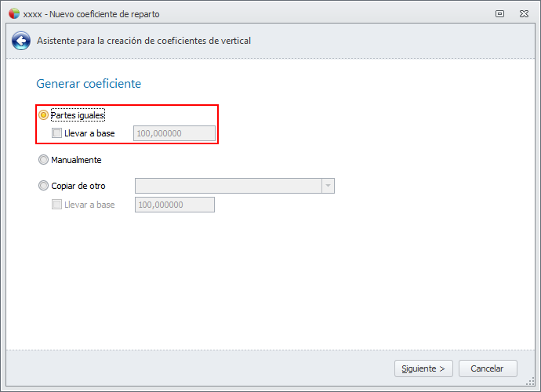Click inside the Copiar de otro combo box
Screen dimensions: 541x392
click(227, 186)
